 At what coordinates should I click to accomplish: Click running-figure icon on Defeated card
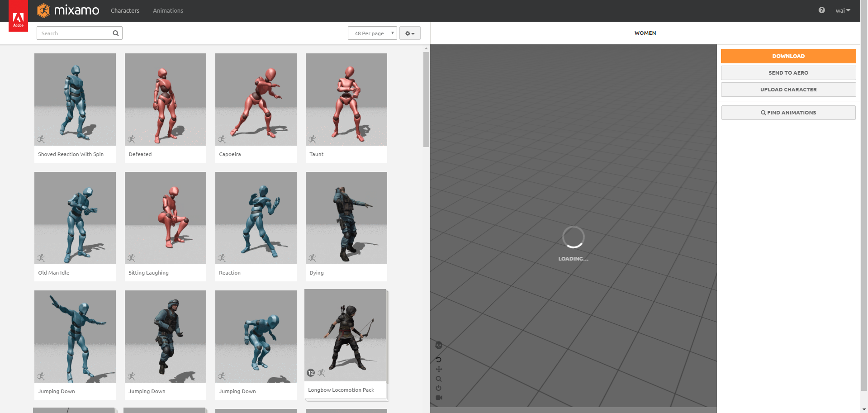coord(132,139)
